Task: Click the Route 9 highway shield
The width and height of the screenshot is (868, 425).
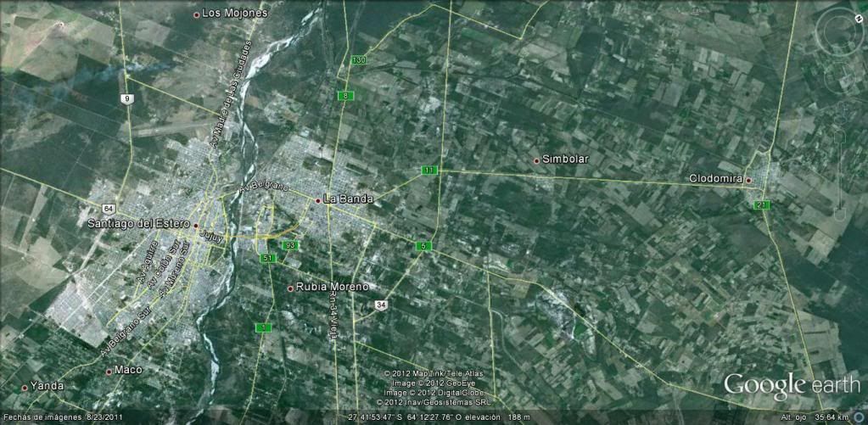Action: coord(126,99)
